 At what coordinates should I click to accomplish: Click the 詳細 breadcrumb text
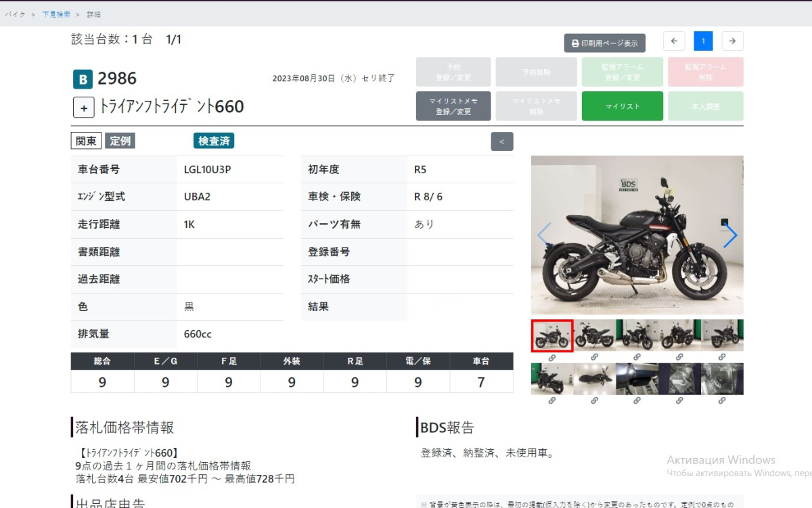94,14
